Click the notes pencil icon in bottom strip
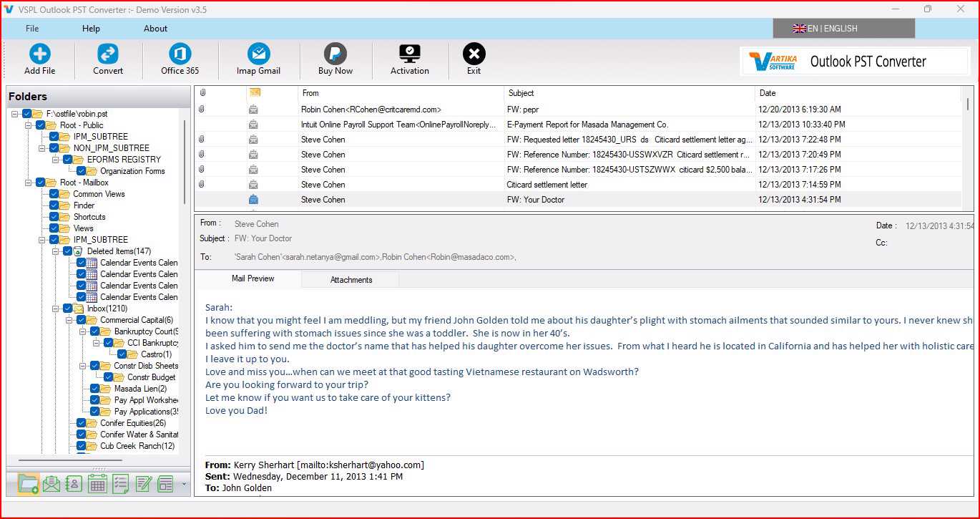This screenshot has width=980, height=519. coord(143,484)
